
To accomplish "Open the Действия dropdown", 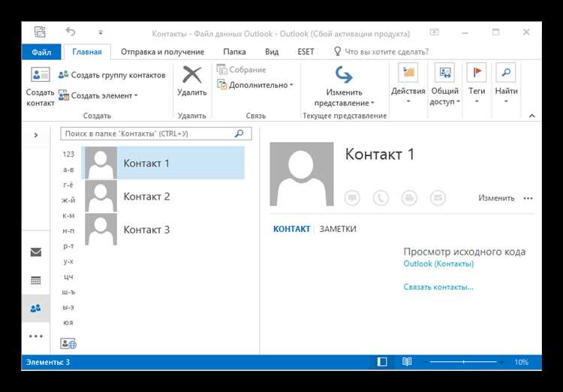I will (x=408, y=84).
